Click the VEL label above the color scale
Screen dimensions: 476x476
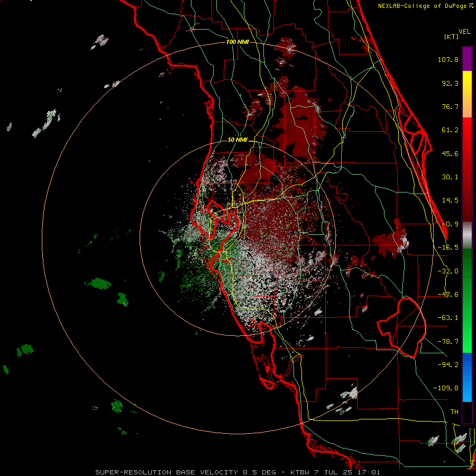[x=464, y=32]
